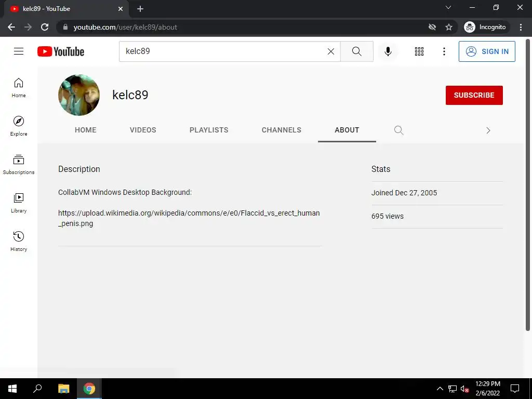
Task: Click the address bar URL
Action: point(125,27)
